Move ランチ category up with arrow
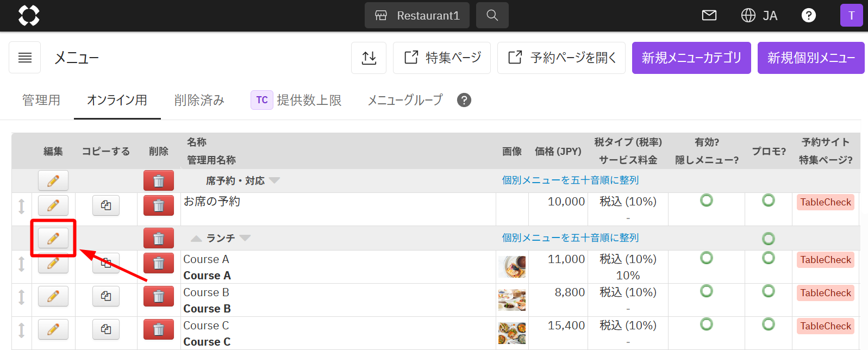Screen dimensions: 868x350 pos(196,238)
